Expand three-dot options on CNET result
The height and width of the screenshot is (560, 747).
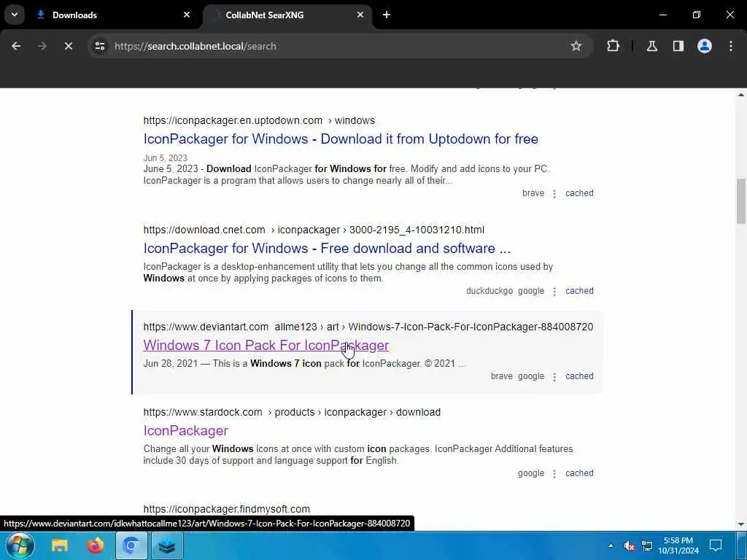(x=554, y=292)
